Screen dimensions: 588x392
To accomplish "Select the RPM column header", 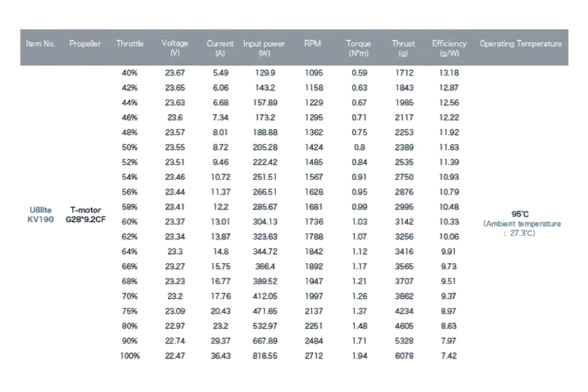I will tap(312, 44).
